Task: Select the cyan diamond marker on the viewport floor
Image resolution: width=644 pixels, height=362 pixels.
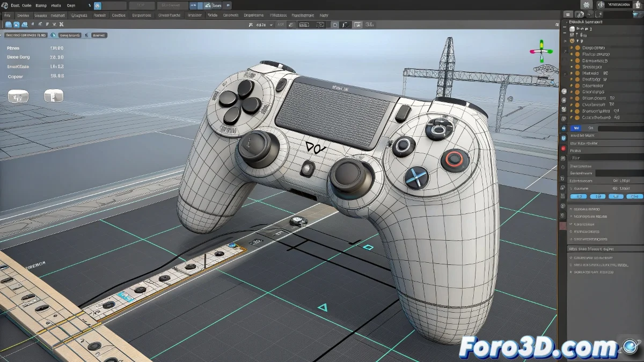Action: [368, 247]
